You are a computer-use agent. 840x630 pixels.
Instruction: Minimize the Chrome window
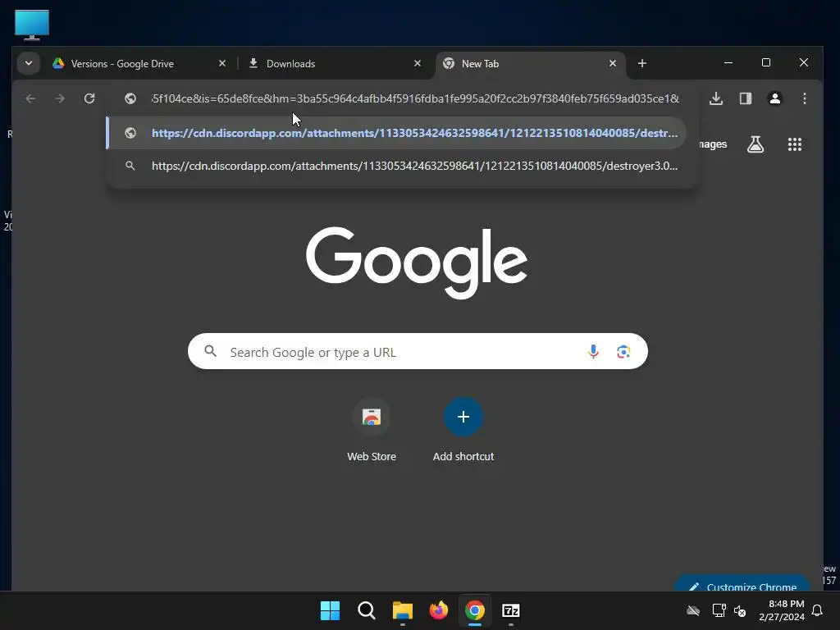pos(728,62)
